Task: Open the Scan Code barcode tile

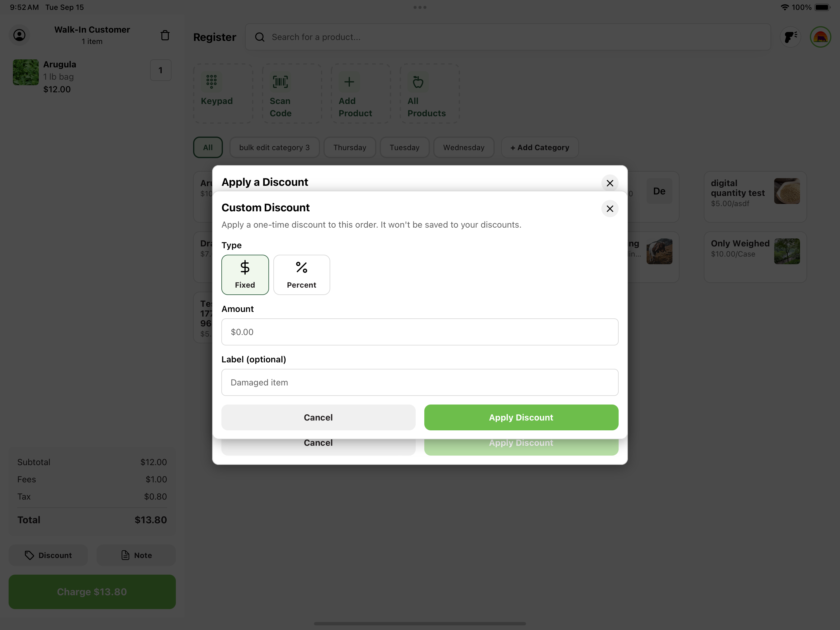Action: pos(292,94)
